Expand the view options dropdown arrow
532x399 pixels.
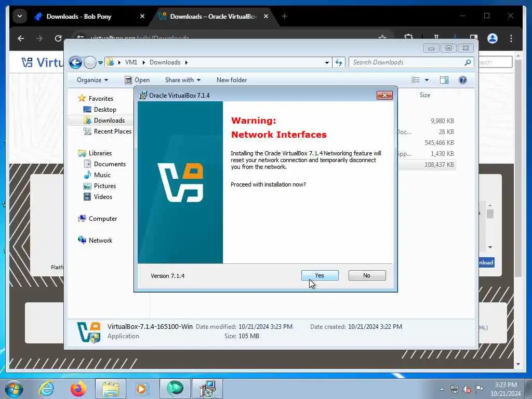click(427, 80)
